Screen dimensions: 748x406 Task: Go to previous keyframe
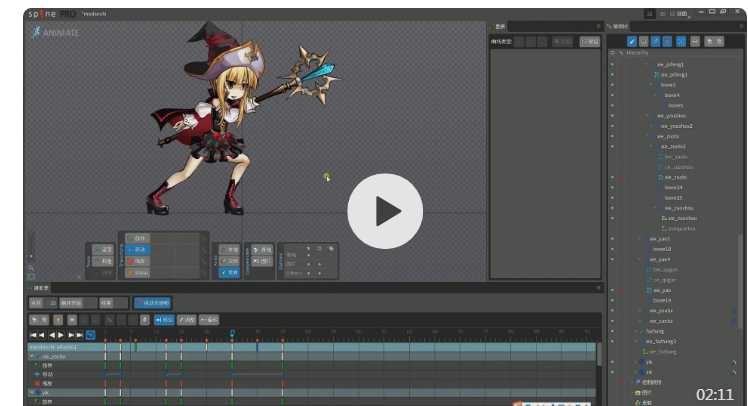click(42, 335)
